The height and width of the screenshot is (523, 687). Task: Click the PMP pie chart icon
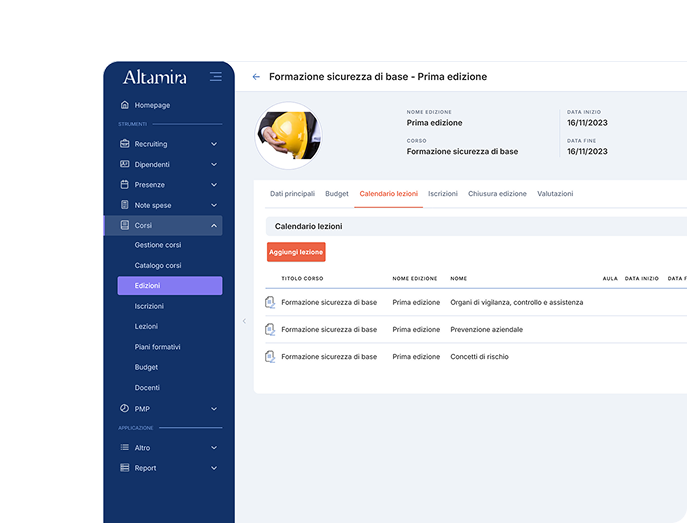point(125,408)
